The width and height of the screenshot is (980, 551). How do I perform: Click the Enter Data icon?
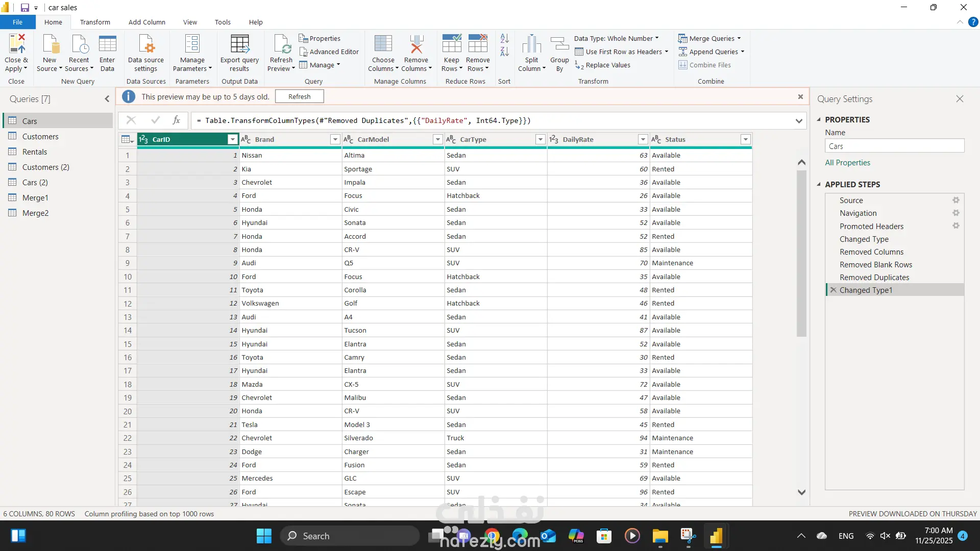107,44
